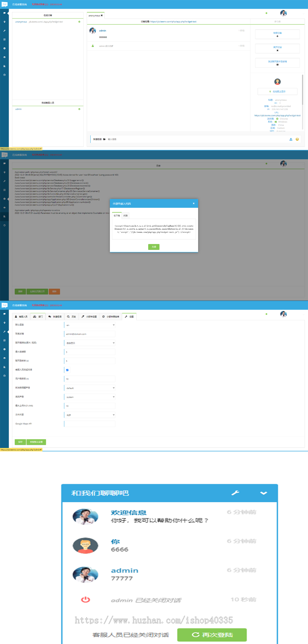Click power sidebar icon in settings screen
The height and width of the screenshot is (644, 308).
coord(4,376)
